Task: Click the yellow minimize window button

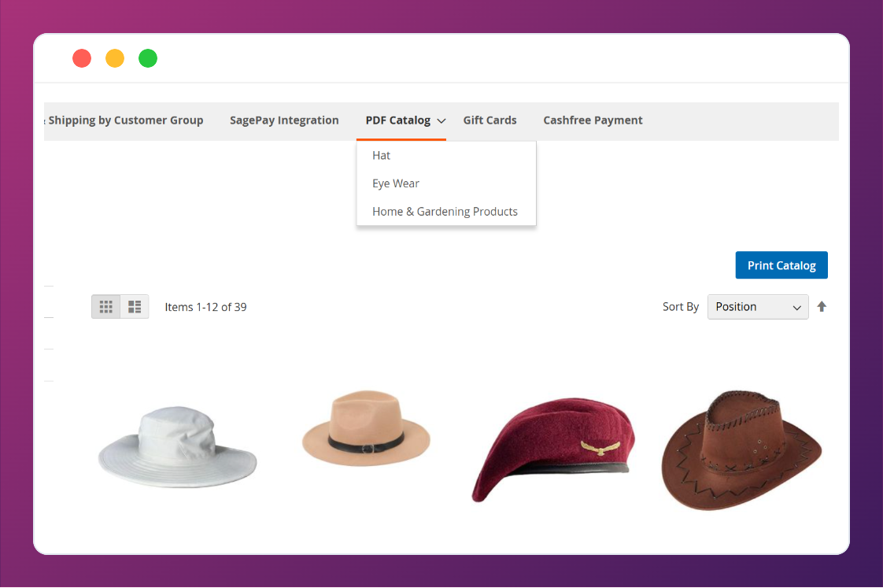Action: (115, 58)
